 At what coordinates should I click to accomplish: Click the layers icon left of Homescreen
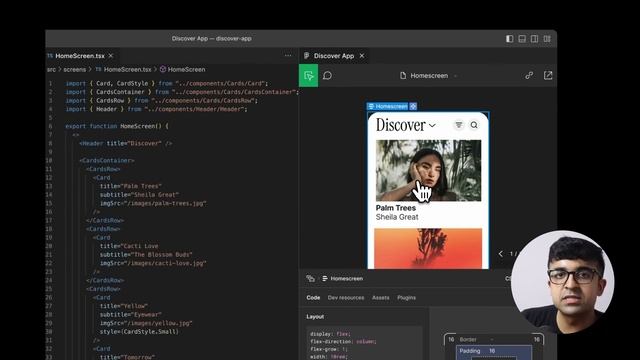tap(310, 278)
